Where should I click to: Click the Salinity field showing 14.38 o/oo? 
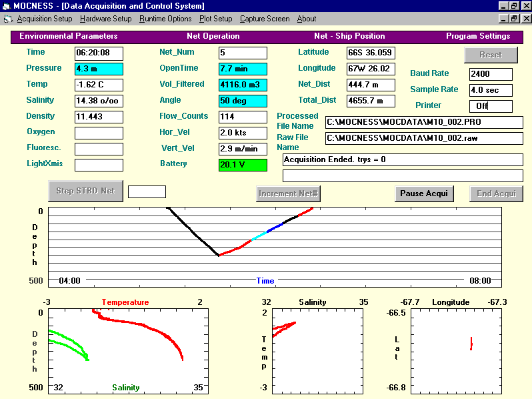click(99, 101)
